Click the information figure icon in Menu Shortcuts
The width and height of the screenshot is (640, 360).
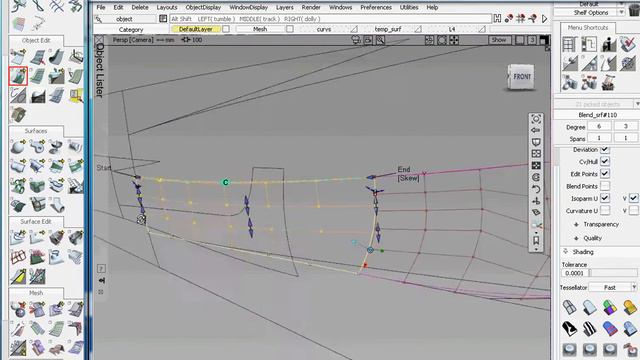(608, 44)
